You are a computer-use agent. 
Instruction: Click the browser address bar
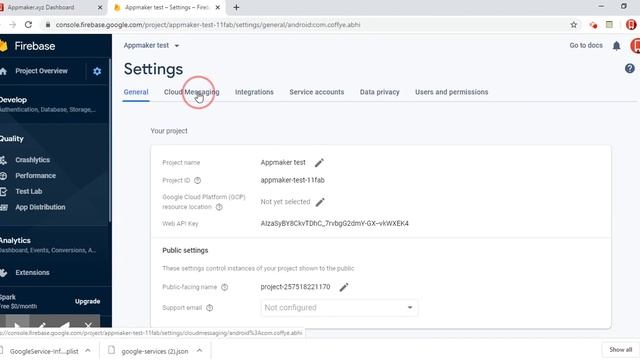[x=306, y=25]
